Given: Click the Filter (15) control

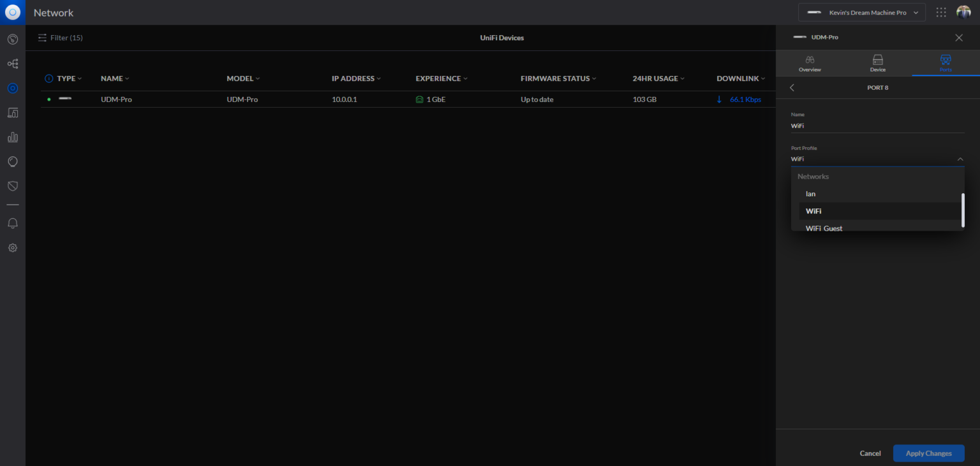Looking at the screenshot, I should (x=61, y=38).
